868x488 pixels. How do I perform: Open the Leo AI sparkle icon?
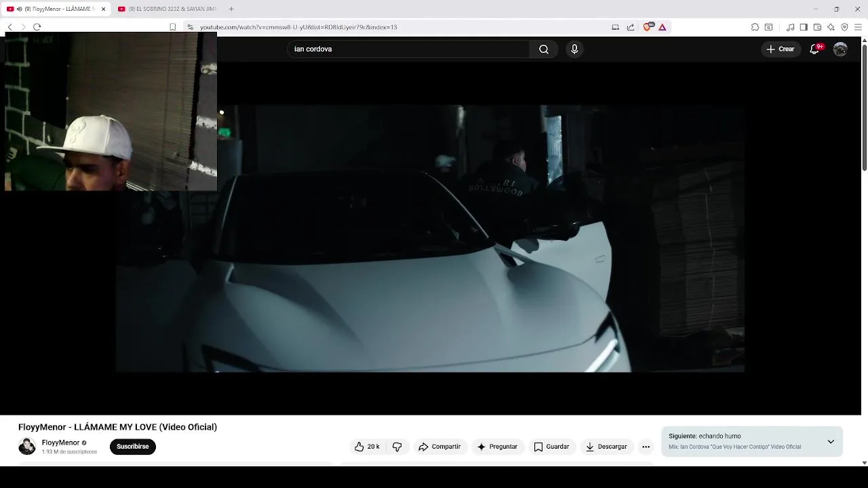click(831, 27)
